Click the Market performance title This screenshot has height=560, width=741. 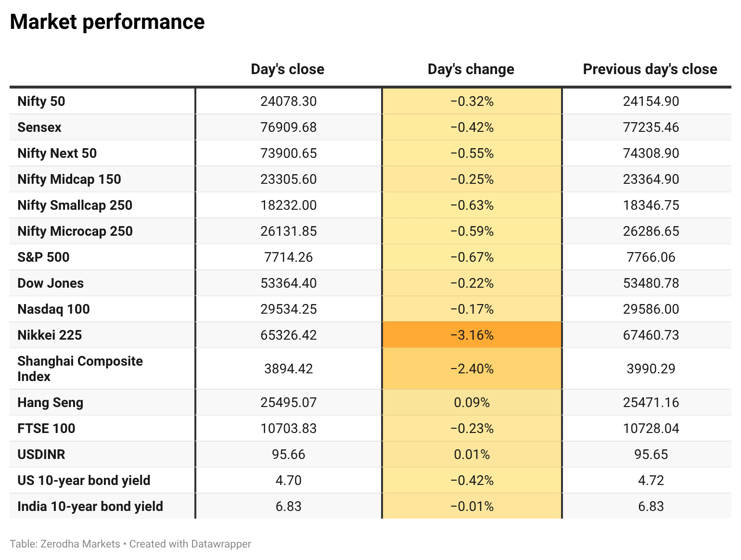107,22
